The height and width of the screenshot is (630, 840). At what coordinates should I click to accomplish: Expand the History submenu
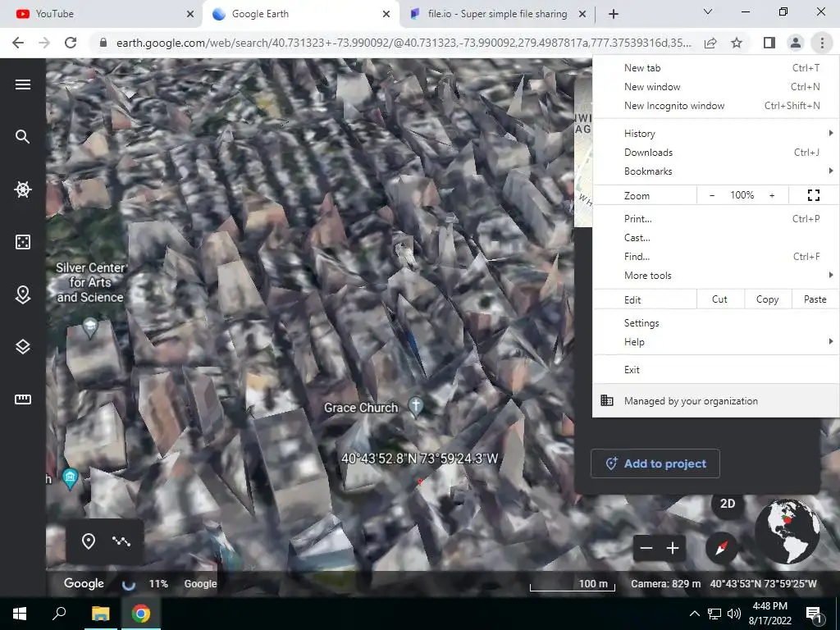(x=715, y=134)
